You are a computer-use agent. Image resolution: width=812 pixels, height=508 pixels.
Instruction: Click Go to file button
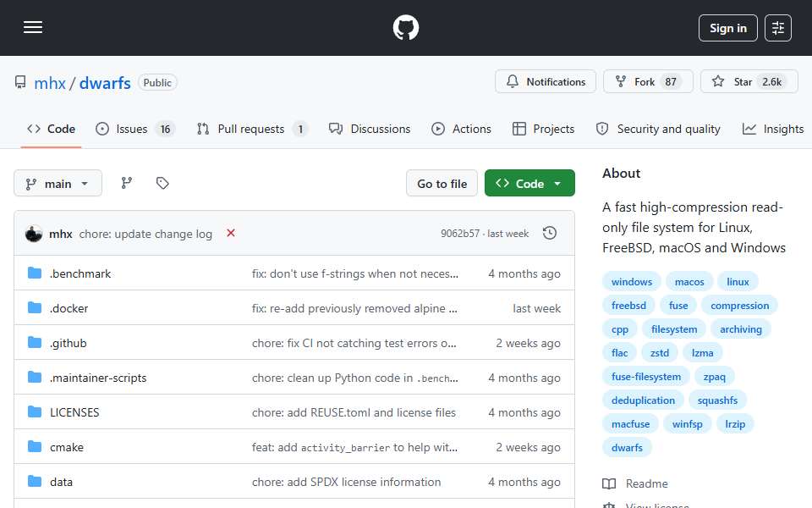tap(442, 184)
